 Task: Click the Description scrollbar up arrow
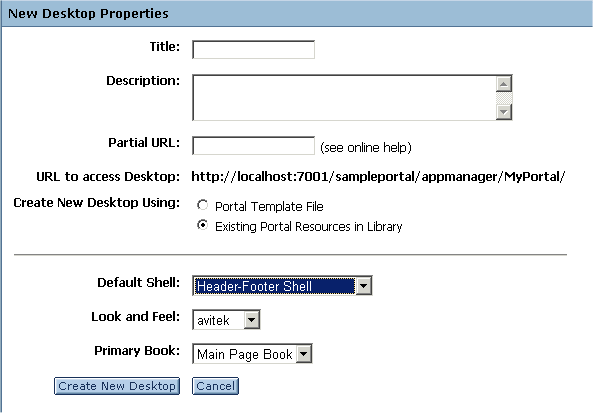point(504,84)
